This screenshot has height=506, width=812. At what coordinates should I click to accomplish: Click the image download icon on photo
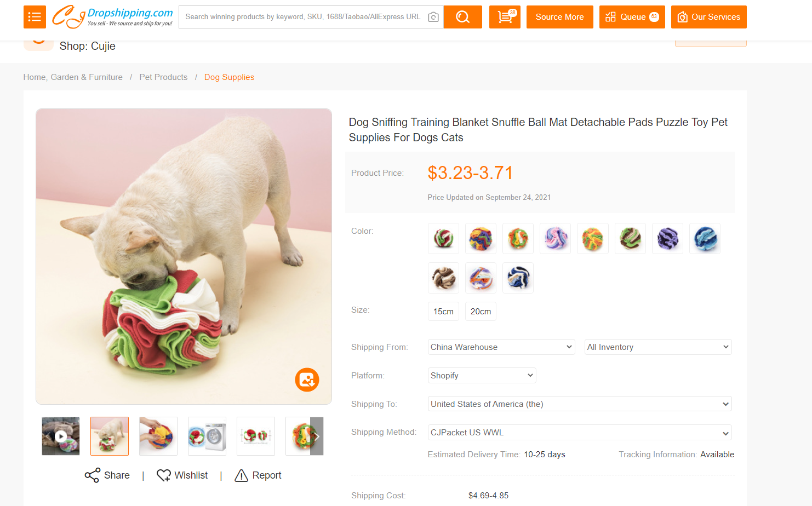pos(307,380)
